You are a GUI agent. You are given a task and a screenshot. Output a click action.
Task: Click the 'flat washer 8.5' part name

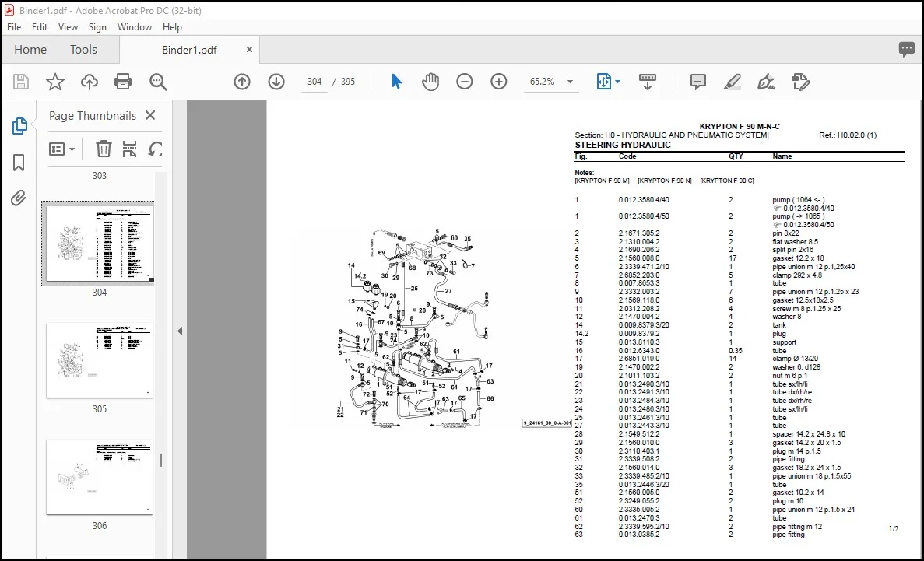[x=795, y=242]
